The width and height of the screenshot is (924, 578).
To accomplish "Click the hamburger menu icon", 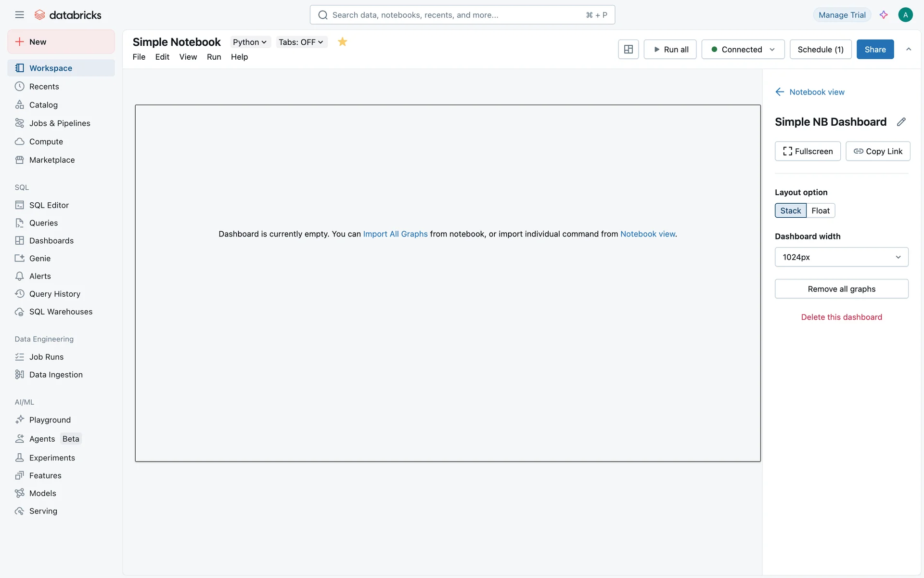I will point(19,15).
